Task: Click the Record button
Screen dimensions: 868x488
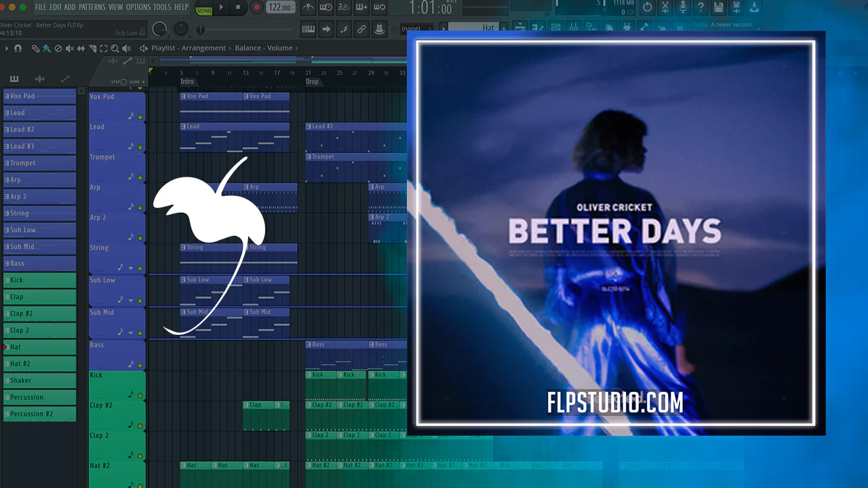Action: click(x=256, y=7)
